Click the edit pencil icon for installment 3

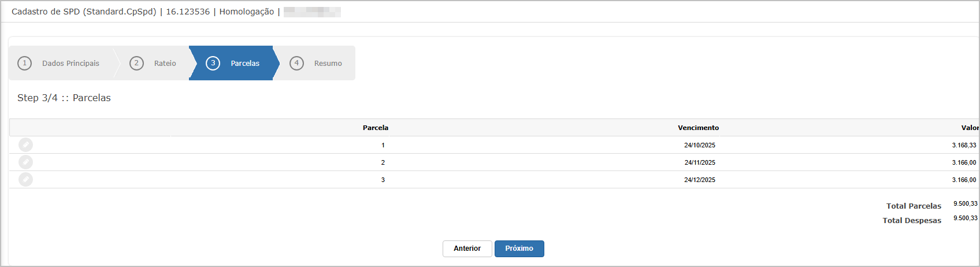pyautogui.click(x=26, y=179)
